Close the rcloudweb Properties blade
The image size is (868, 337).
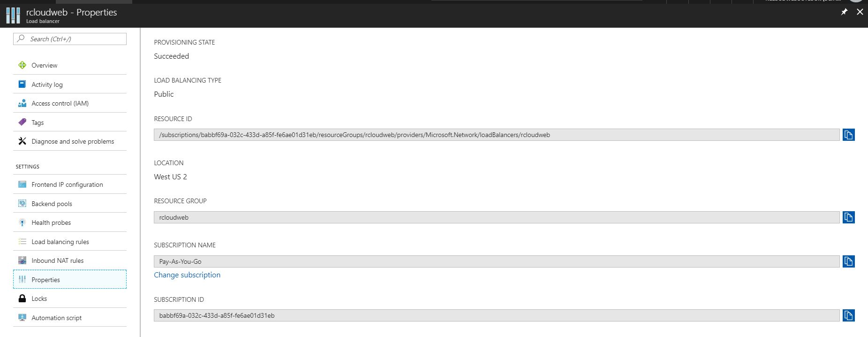pos(860,12)
